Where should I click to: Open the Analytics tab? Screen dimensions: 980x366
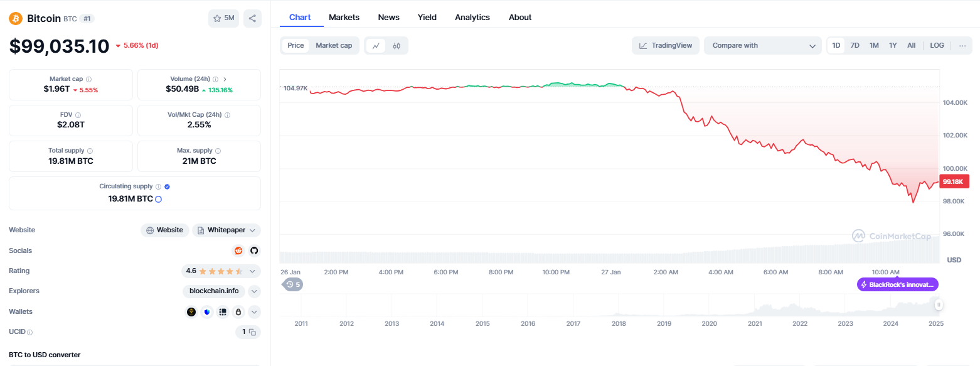click(472, 17)
